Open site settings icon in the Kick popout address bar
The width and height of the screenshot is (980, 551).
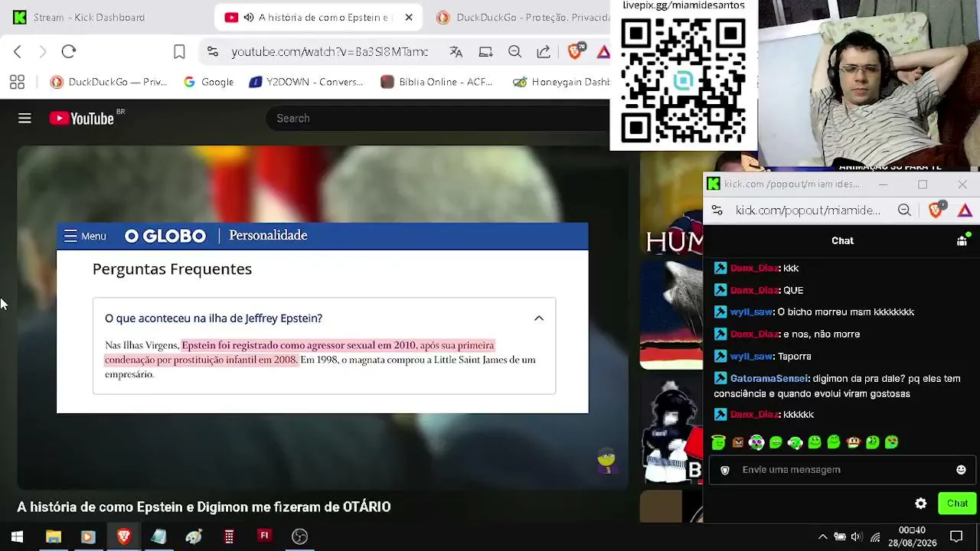click(717, 210)
